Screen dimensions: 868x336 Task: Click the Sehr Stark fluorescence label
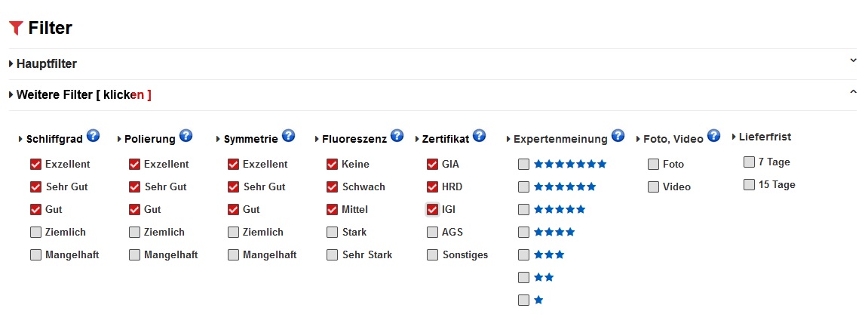(367, 254)
